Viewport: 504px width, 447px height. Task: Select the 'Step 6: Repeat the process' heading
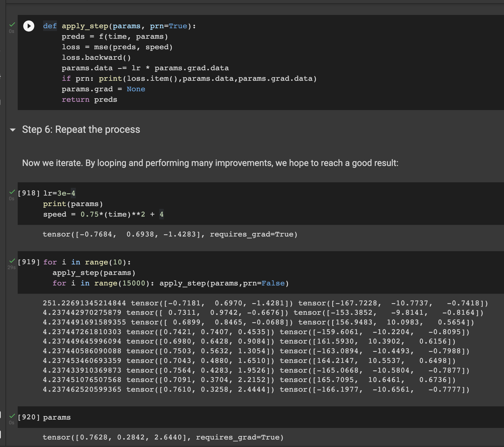[x=81, y=129]
